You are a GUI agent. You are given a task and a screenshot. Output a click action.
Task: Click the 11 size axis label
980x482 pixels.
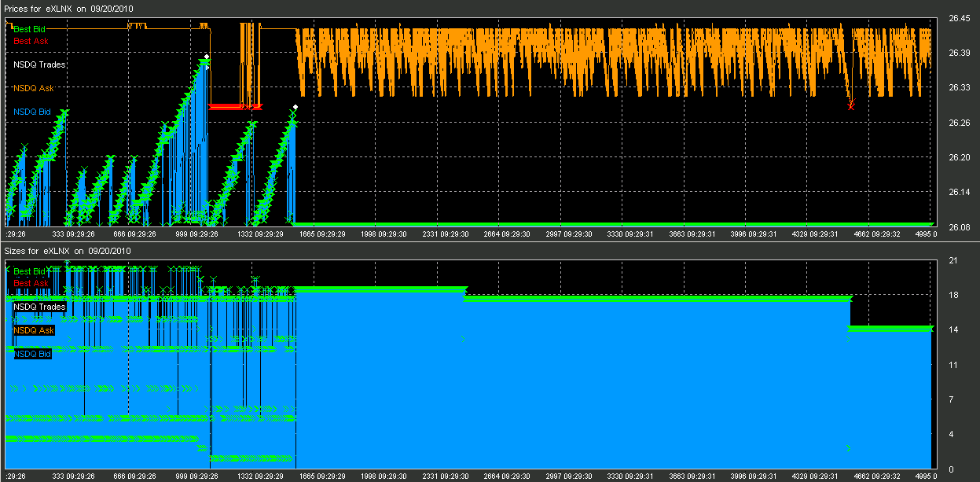pos(953,365)
